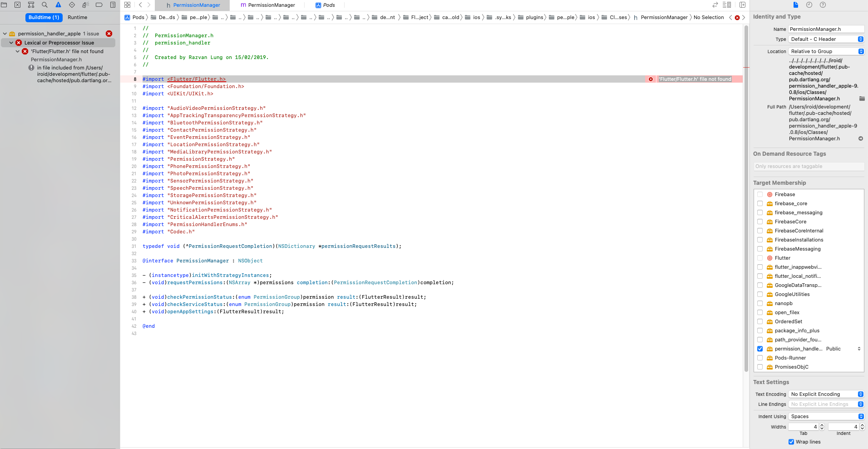Show the File inspector

point(796,5)
